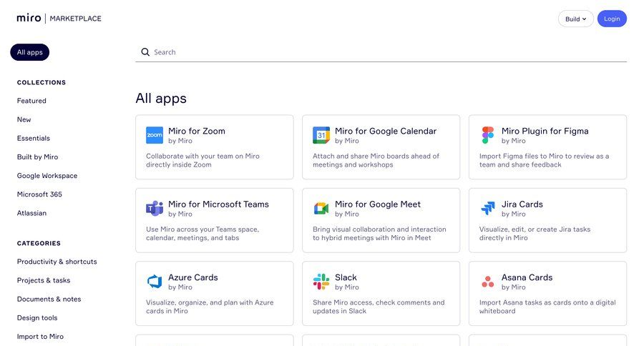
Task: Click the Figma logo icon
Action: point(488,135)
